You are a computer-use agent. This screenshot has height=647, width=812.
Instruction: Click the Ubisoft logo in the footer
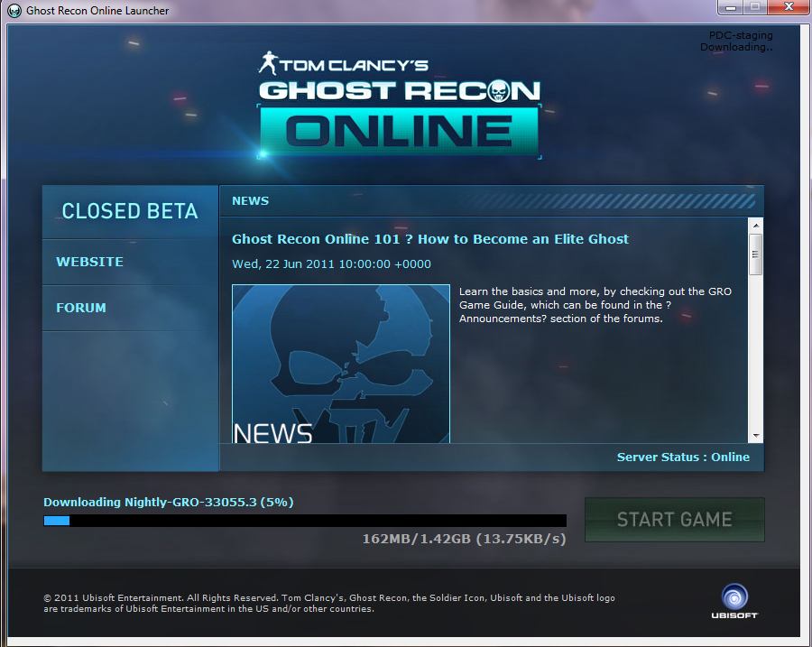[x=734, y=601]
